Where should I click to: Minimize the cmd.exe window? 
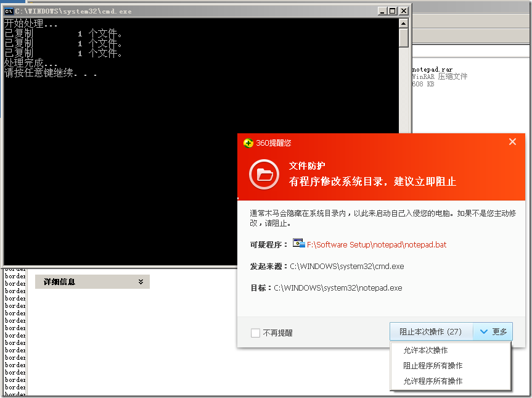(x=382, y=11)
